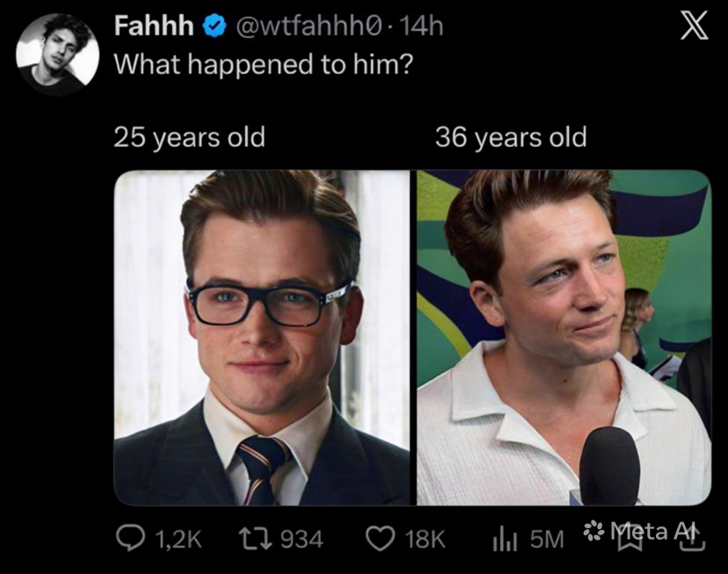
Task: Click the 1,2K replies count
Action: tap(178, 540)
